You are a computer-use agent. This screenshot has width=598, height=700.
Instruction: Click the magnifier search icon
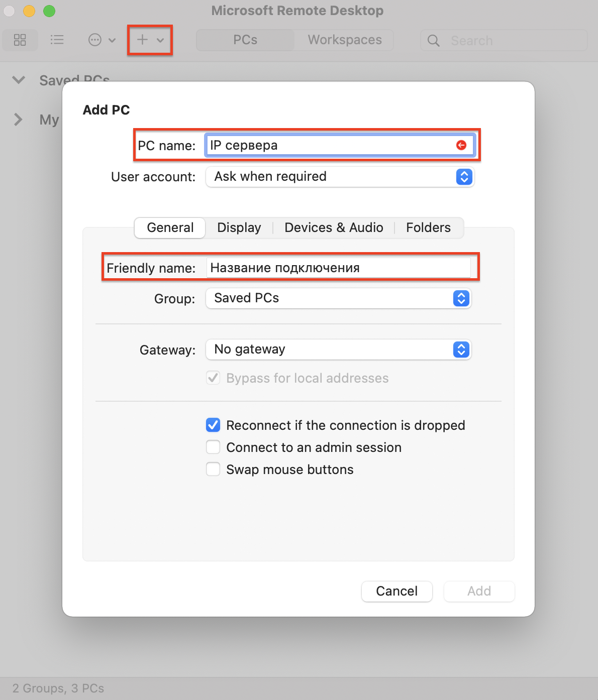coord(433,41)
